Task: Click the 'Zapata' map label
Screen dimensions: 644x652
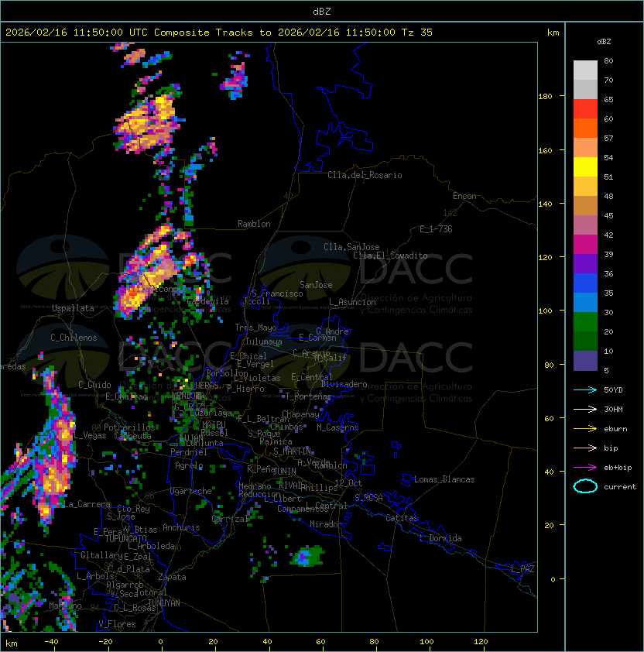Action: click(x=172, y=577)
